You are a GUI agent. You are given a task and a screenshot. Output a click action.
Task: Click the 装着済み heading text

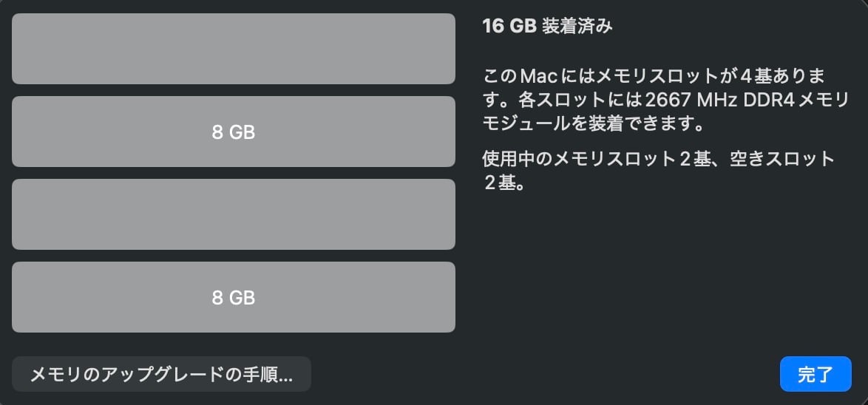coord(577,27)
